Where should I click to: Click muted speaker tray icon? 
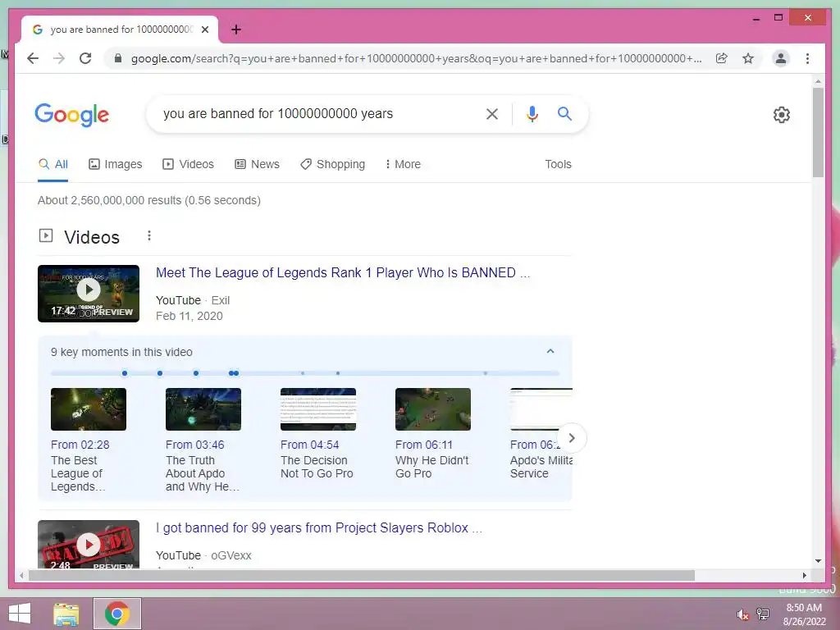742,614
